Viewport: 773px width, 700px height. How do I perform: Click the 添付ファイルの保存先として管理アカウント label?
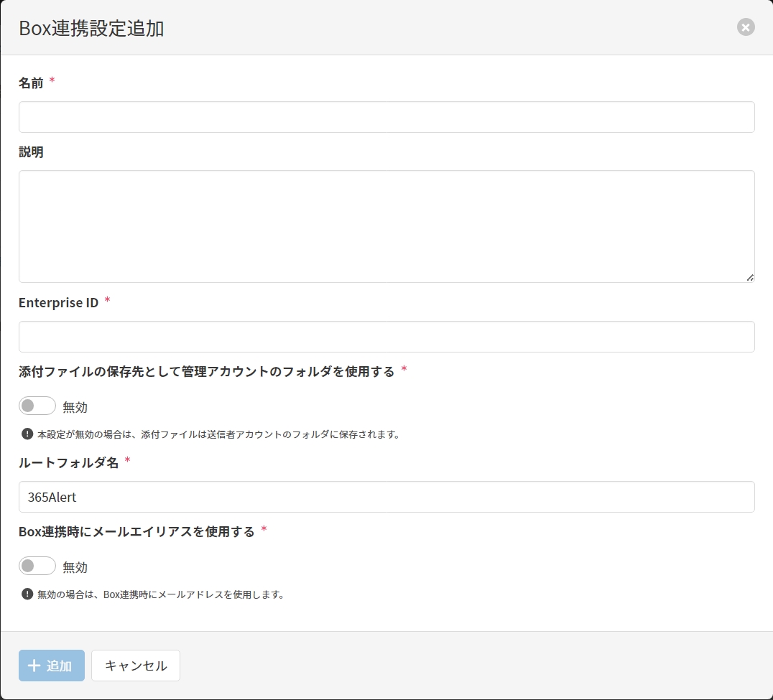206,371
